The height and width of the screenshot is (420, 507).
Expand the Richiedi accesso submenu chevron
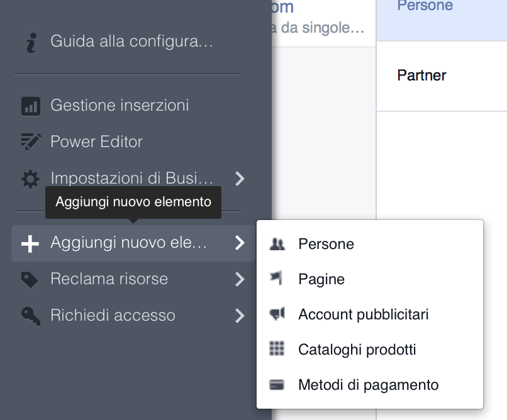click(239, 316)
